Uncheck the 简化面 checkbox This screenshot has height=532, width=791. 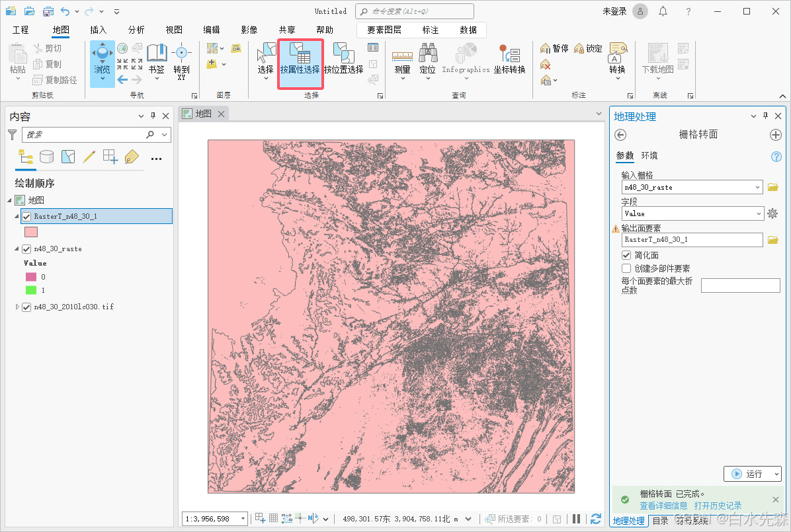point(626,255)
